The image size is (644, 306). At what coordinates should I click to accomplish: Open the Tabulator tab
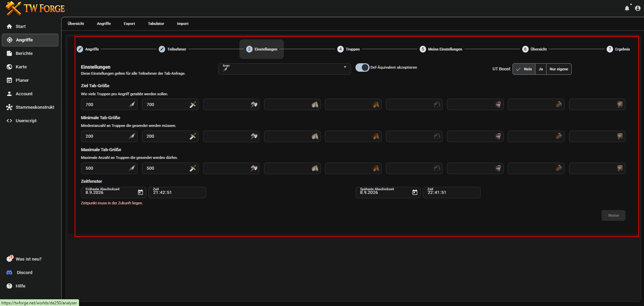(156, 24)
